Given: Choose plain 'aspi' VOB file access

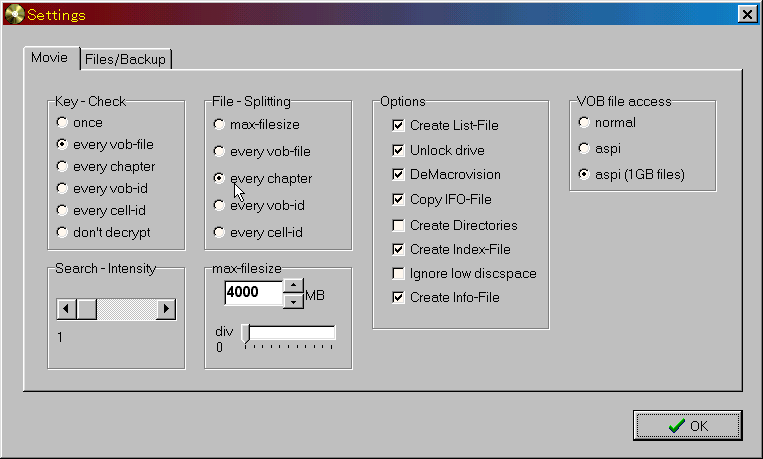Looking at the screenshot, I should [584, 148].
